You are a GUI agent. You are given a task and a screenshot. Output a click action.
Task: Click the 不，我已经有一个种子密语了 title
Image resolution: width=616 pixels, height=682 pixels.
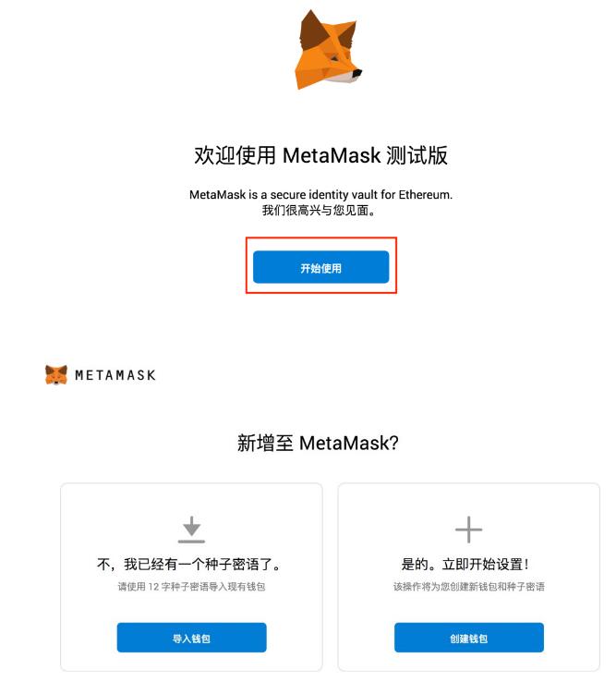(188, 564)
